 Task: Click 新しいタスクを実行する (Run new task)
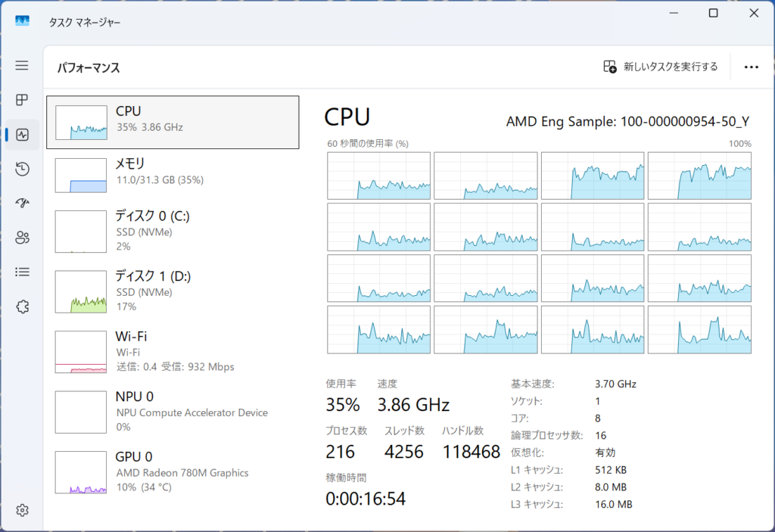click(x=661, y=67)
